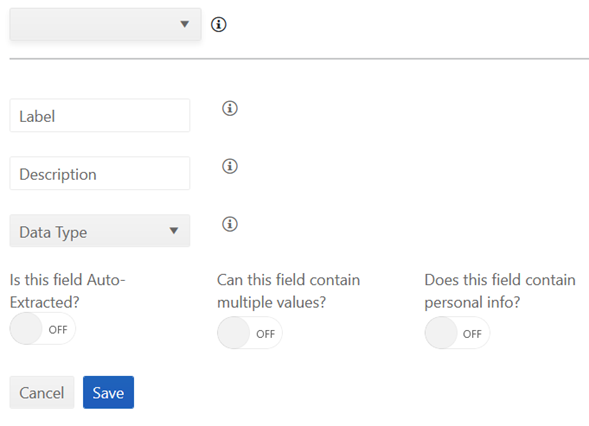
Task: Open the Data Type dropdown
Action: [100, 231]
